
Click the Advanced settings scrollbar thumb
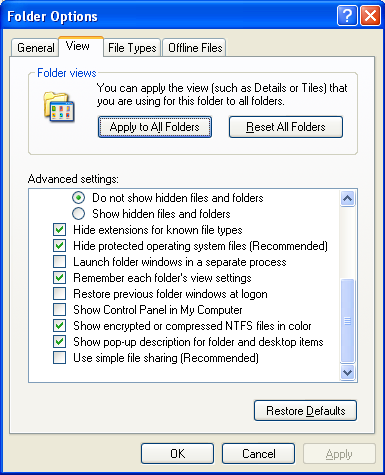(347, 320)
